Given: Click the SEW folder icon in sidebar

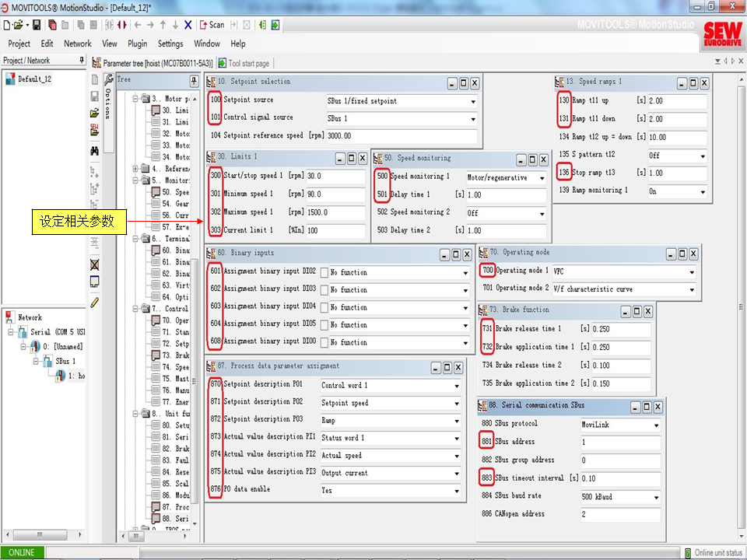Looking at the screenshot, I should coord(95,130).
